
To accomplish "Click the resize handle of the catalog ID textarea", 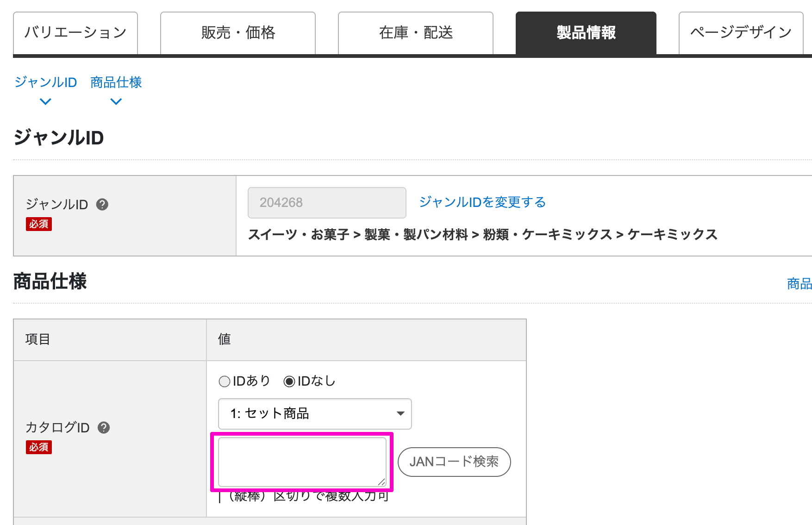I will [x=381, y=482].
